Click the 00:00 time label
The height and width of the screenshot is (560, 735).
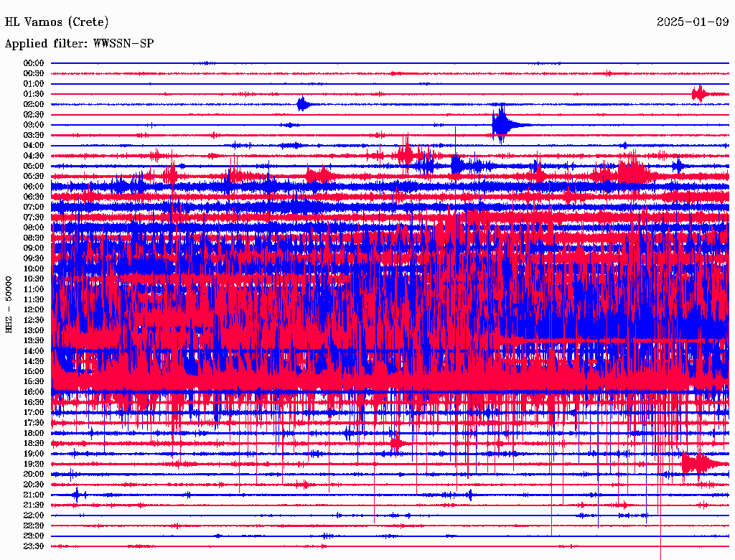pos(34,63)
